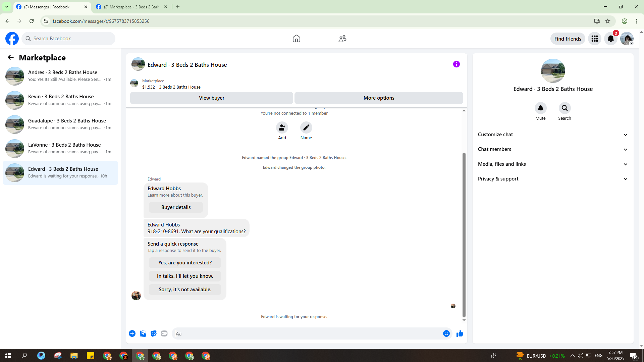Open File Explorer from the taskbar

(74, 356)
